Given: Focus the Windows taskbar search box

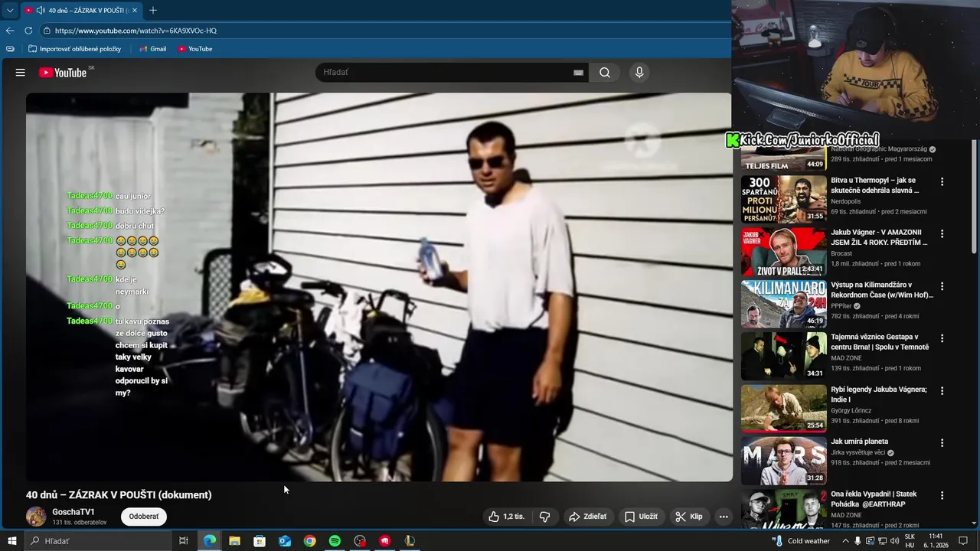Looking at the screenshot, I should (98, 541).
